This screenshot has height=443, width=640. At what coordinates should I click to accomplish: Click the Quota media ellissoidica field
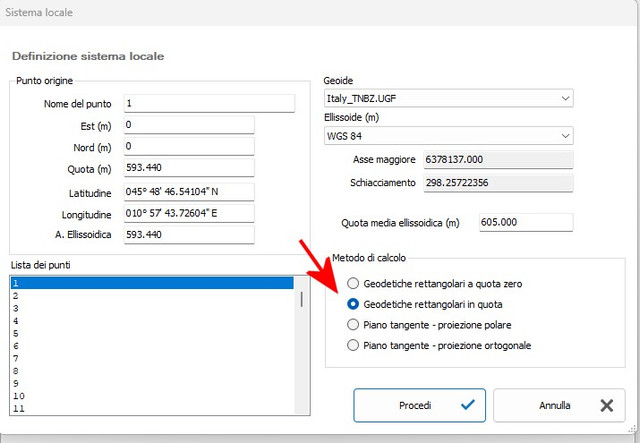pyautogui.click(x=526, y=222)
